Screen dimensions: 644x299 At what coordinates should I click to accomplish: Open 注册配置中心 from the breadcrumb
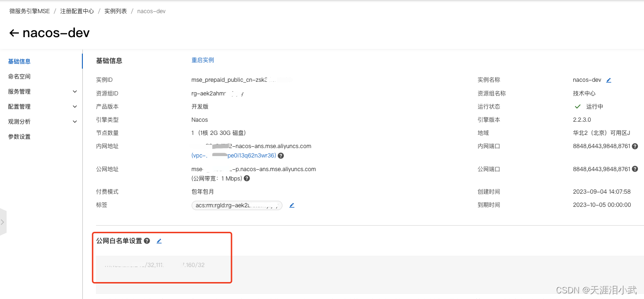click(77, 11)
